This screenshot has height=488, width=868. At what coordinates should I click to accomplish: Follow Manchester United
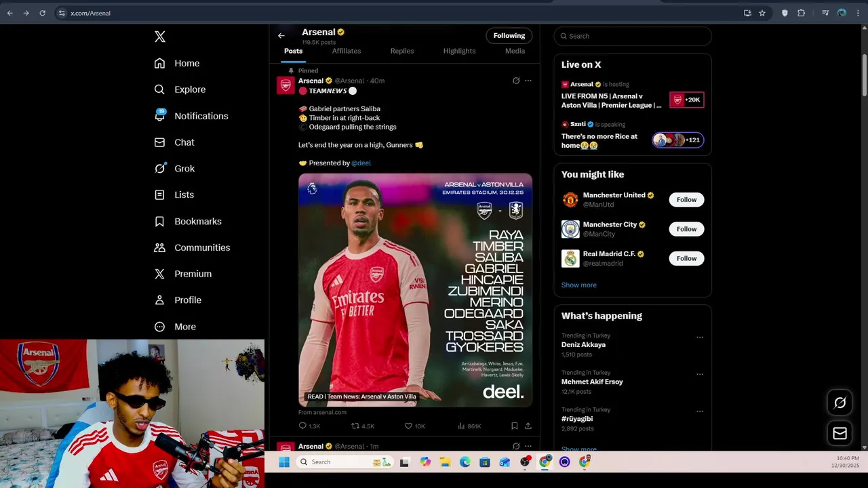click(686, 199)
